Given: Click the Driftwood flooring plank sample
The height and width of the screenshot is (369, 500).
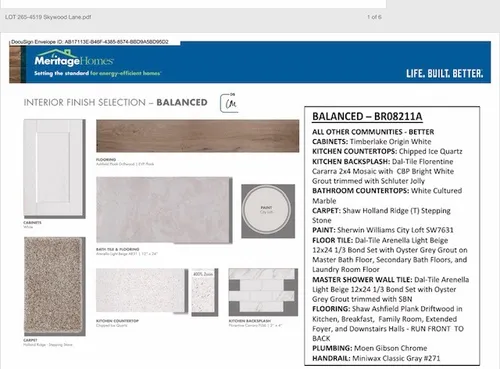Looking at the screenshot, I should point(198,136).
